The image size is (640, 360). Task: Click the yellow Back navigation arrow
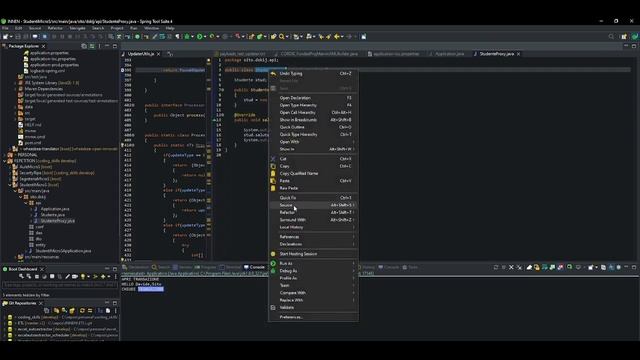click(x=337, y=37)
